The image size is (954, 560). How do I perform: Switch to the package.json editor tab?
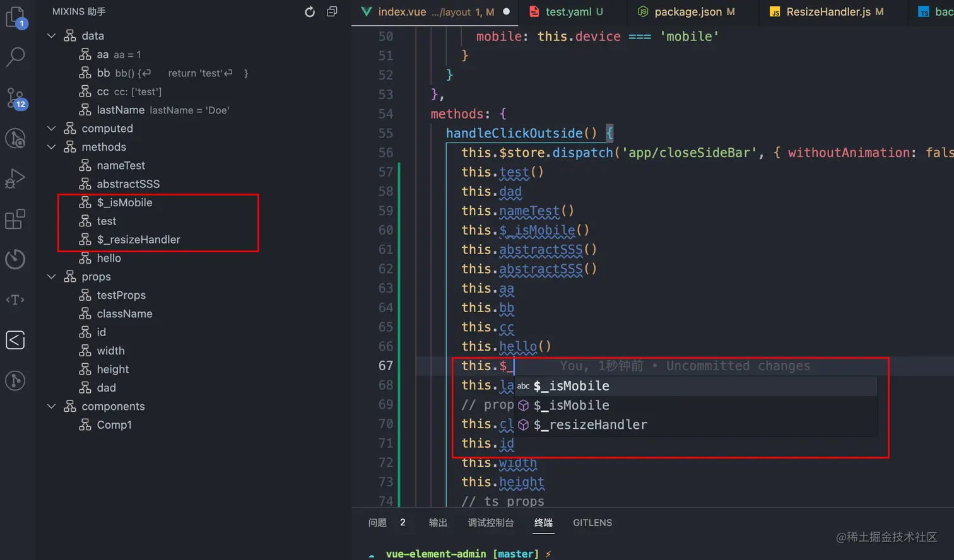693,12
